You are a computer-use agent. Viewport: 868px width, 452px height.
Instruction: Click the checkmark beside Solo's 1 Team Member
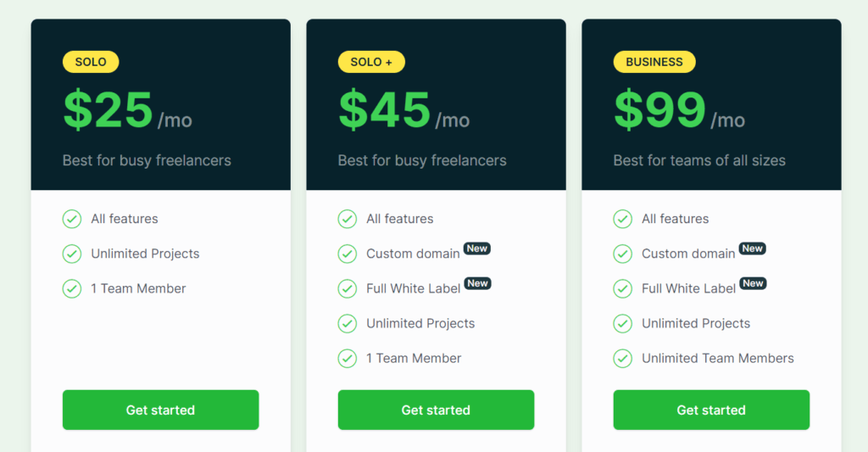pos(72,288)
